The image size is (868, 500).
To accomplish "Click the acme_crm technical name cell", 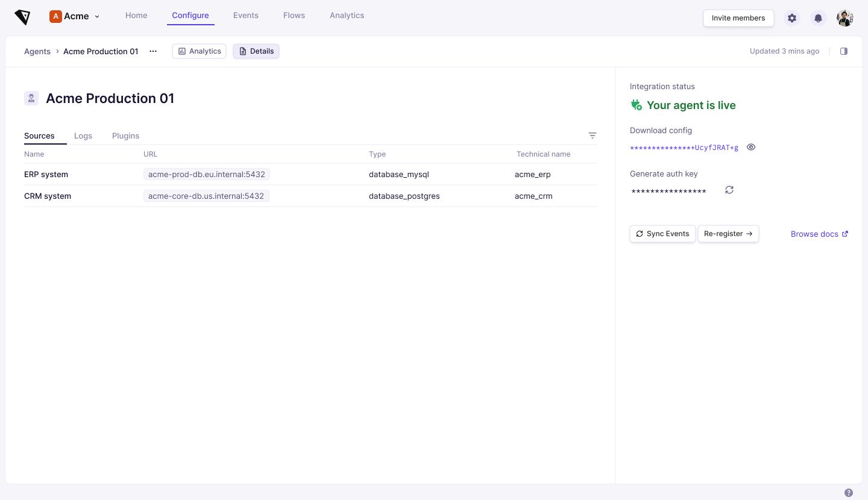I will click(x=533, y=196).
